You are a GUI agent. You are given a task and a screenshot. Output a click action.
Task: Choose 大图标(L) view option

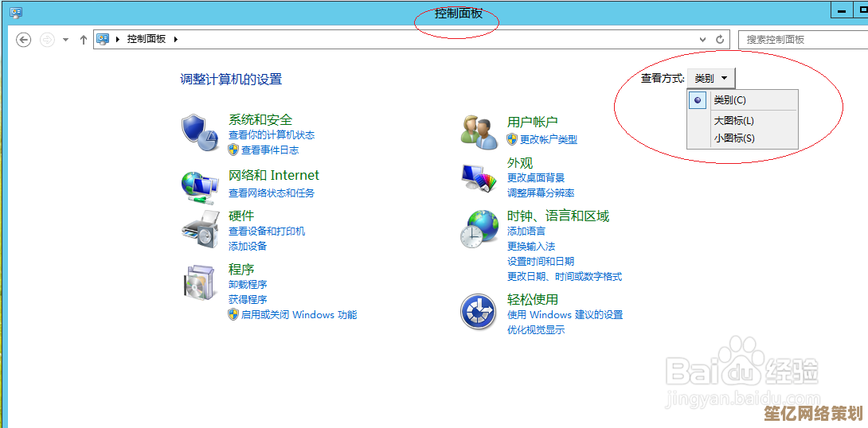coord(733,121)
